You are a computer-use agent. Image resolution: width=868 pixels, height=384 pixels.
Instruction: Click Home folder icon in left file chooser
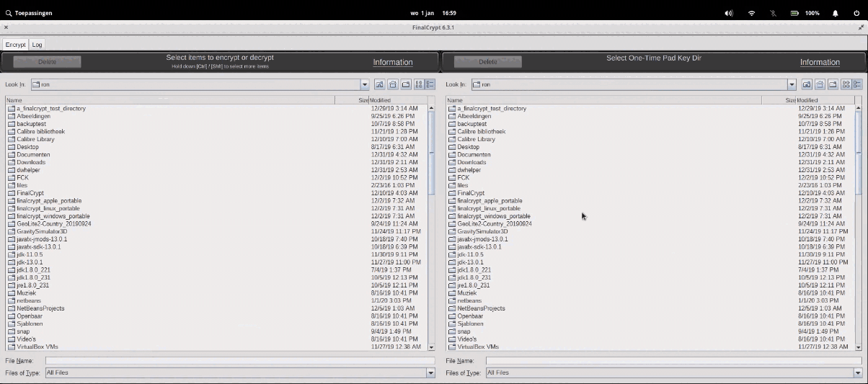pos(393,84)
